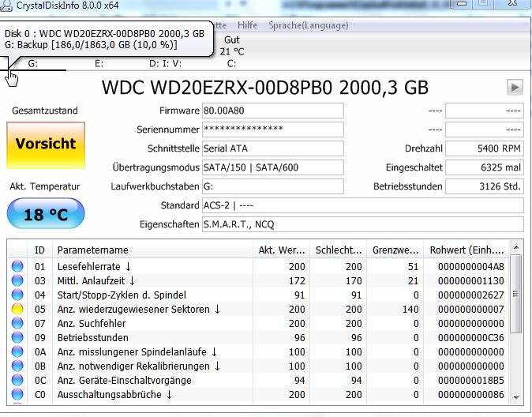Click raw value 0000000018B5
532x417 pixels.
tap(471, 381)
